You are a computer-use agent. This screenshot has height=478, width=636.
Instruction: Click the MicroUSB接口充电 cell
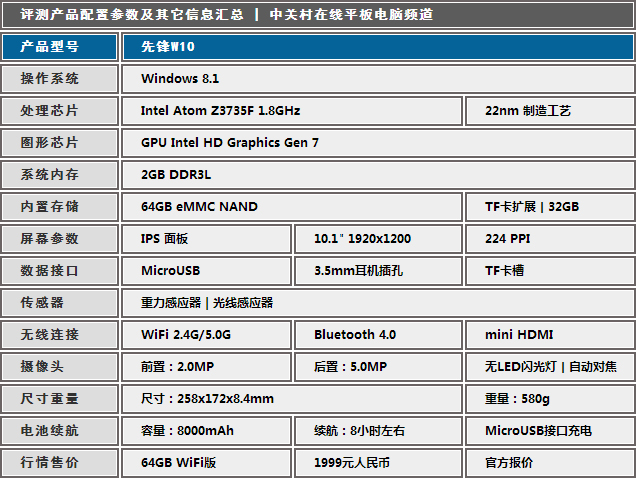550,431
